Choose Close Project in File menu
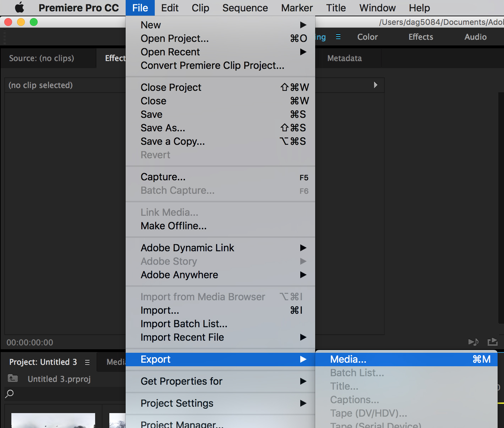Screen dimensions: 504x428 point(220,87)
